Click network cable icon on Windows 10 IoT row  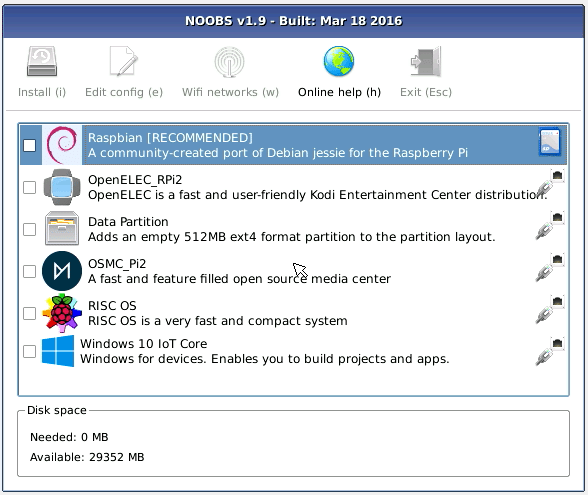point(550,352)
